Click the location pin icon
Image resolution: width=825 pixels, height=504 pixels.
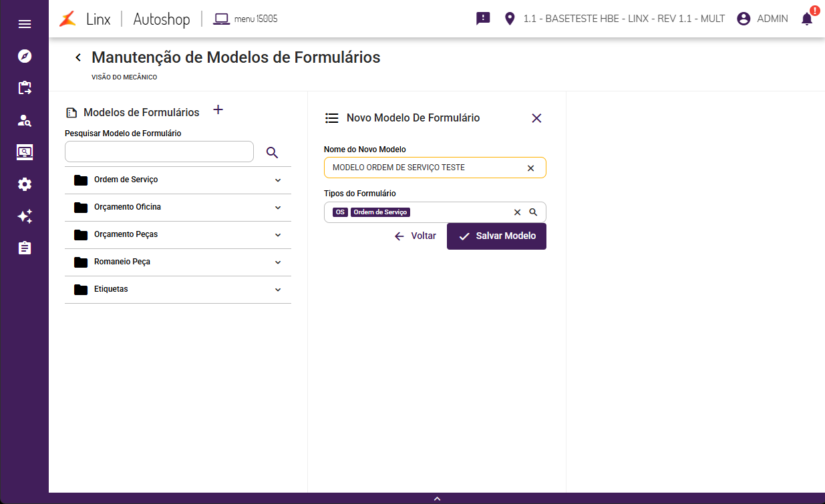coord(510,19)
